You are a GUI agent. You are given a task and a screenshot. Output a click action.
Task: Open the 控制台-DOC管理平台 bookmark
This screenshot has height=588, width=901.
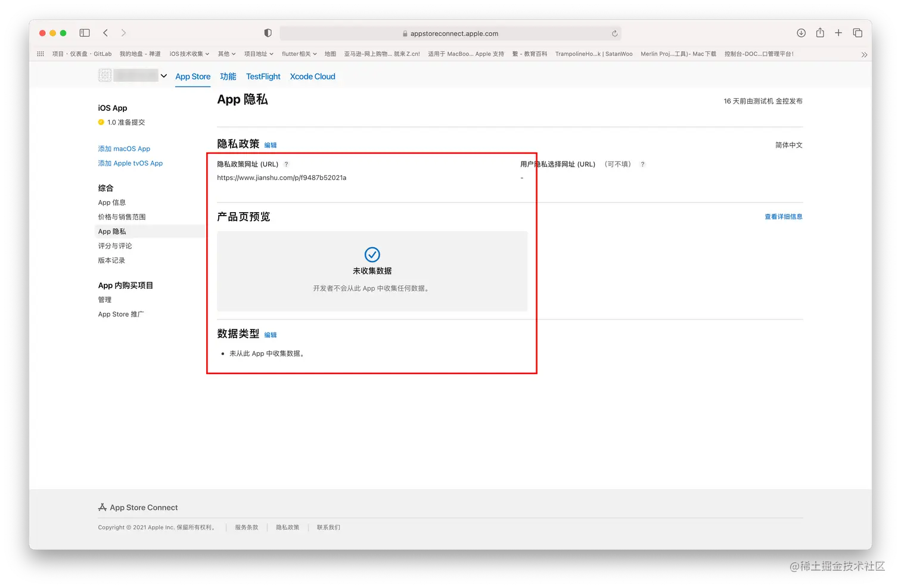click(x=759, y=54)
